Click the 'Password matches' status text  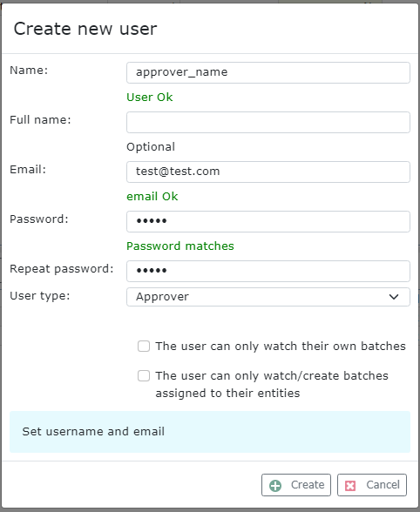pos(180,246)
